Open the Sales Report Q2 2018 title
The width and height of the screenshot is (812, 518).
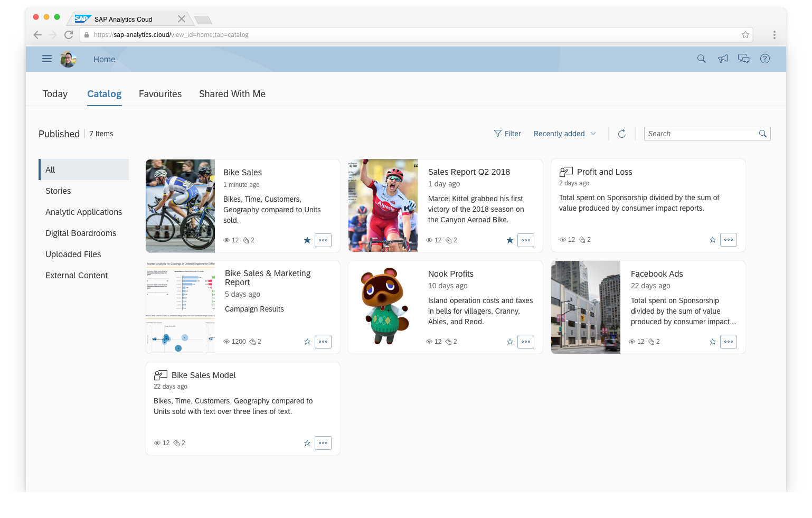click(x=469, y=172)
